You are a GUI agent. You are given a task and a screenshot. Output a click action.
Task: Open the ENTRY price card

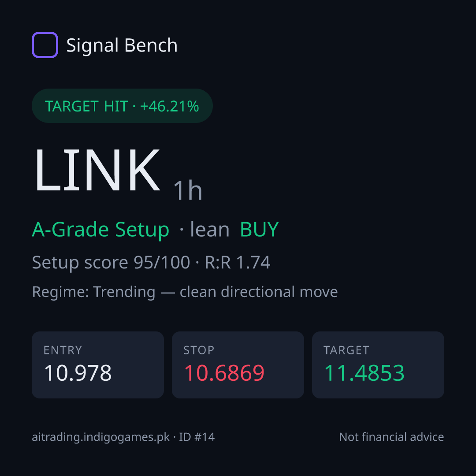[x=98, y=365]
